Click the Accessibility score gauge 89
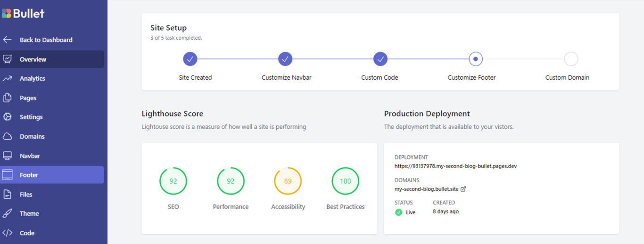 coord(288,181)
